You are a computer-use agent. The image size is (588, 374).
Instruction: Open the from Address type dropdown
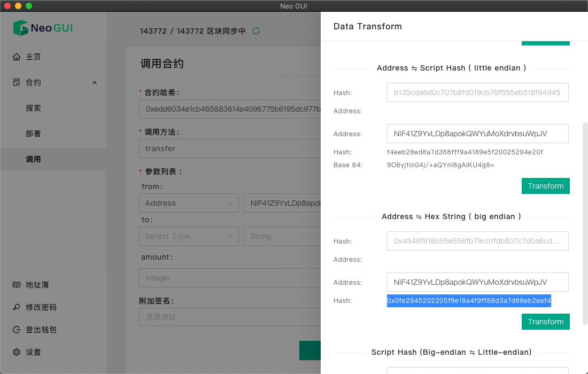tap(188, 203)
